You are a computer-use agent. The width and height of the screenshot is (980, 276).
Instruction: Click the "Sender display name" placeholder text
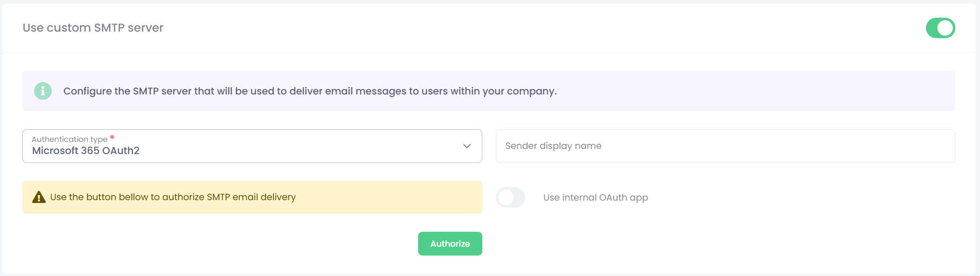click(553, 146)
